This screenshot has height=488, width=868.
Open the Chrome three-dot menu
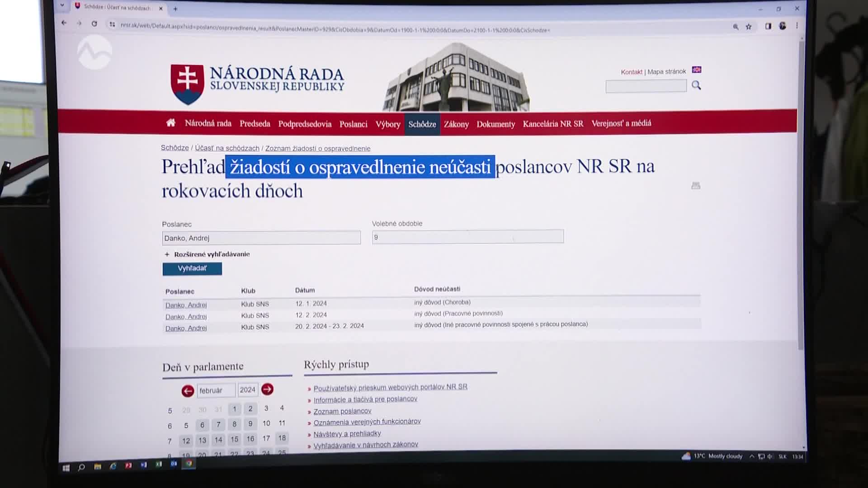(797, 26)
